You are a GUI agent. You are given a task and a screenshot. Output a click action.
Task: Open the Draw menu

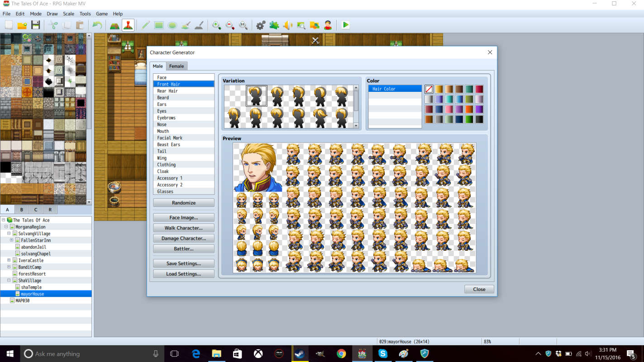coord(52,14)
